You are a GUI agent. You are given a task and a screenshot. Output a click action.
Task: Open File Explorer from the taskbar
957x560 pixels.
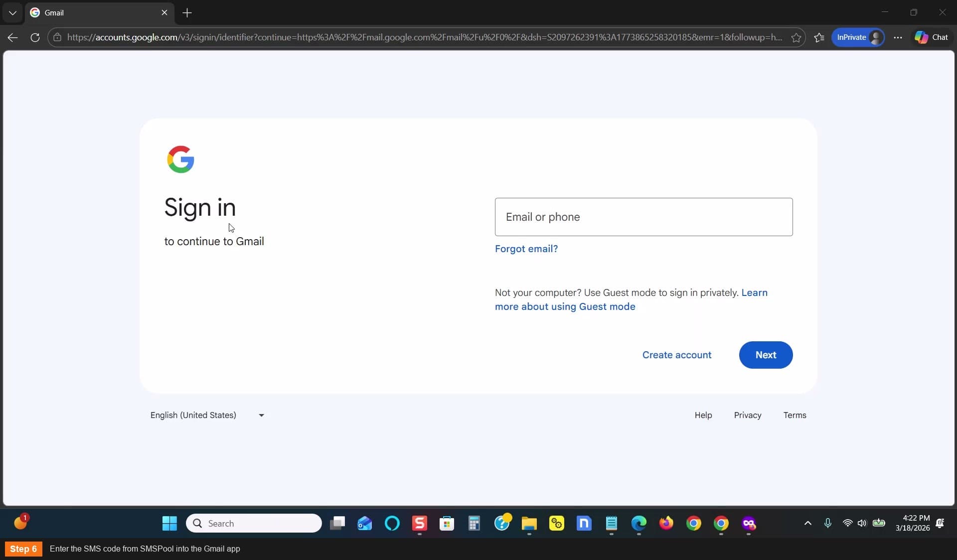[x=529, y=523]
